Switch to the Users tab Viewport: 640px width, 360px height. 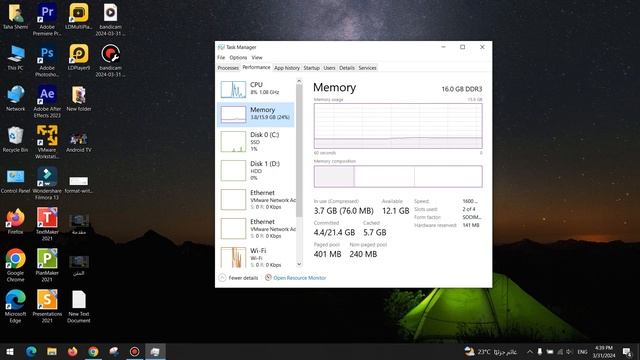click(329, 68)
